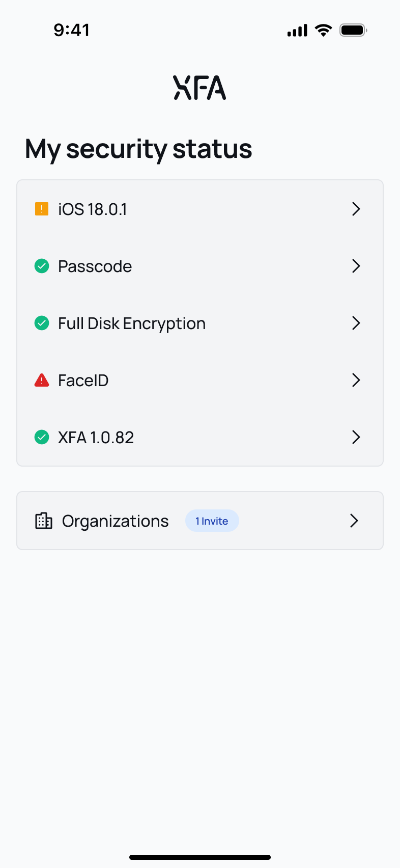
Task: Tap the building icon next to Organizations
Action: pos(44,521)
